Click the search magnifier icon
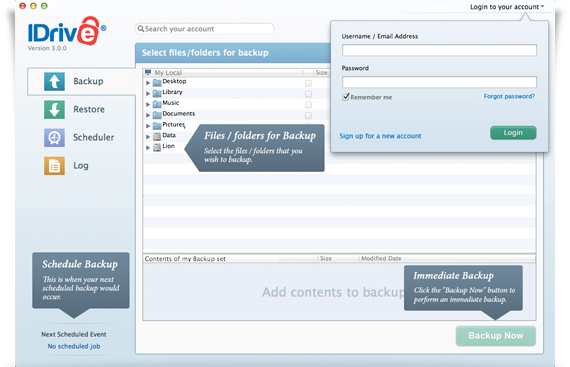Viewport: 570px width, 367px height. (141, 29)
